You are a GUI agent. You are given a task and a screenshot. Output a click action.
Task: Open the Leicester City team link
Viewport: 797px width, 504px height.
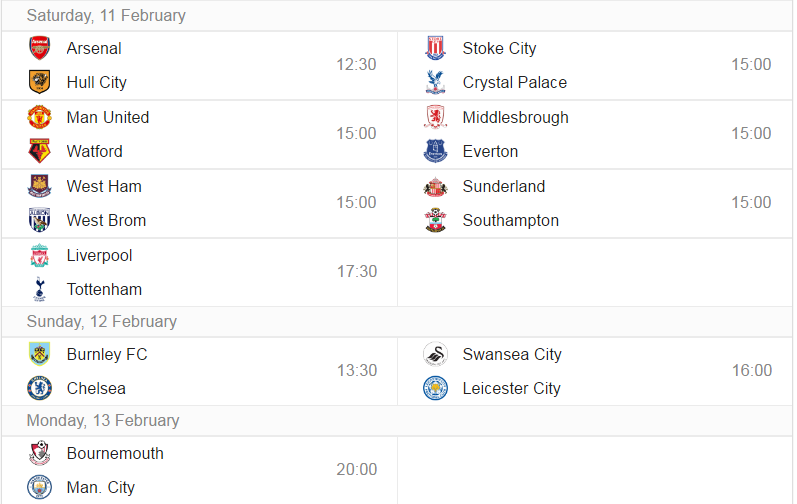(511, 388)
